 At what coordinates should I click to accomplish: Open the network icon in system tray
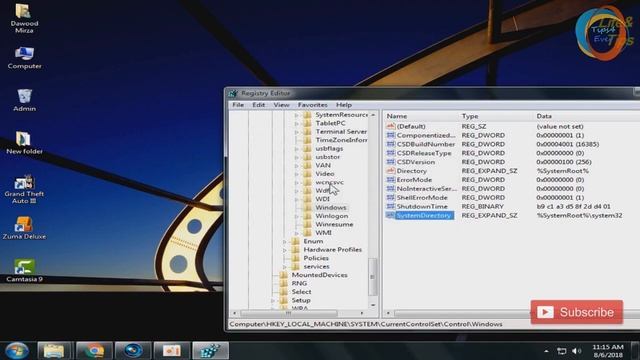(562, 351)
